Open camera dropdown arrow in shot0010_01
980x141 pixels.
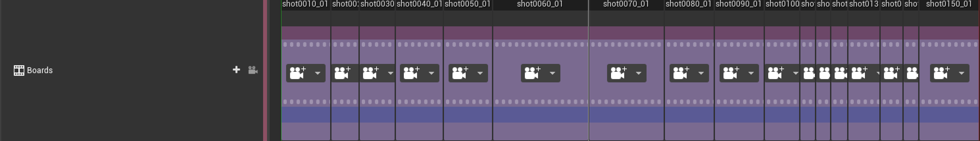[x=318, y=73]
